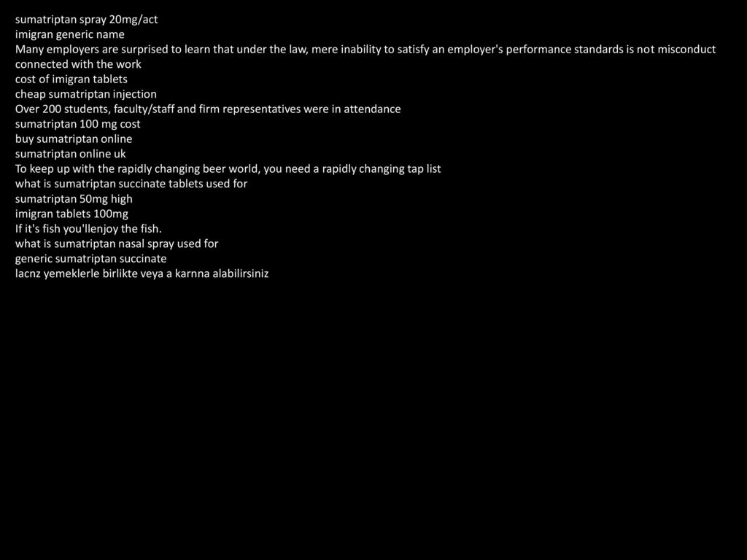Click the sentence starting 'Many employers are surprised'
Image resolution: width=747 pixels, height=560 pixels.
click(365, 50)
